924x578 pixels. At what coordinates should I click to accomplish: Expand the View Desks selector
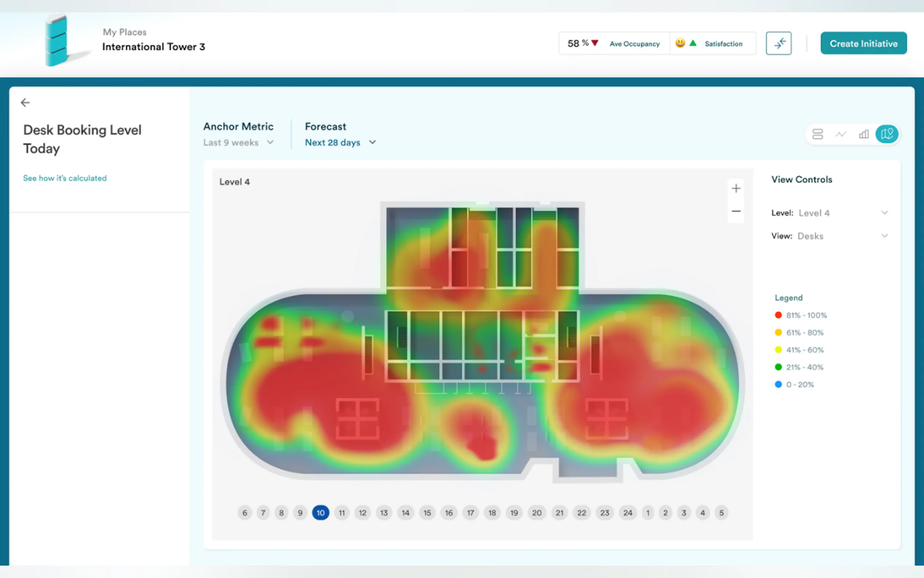pos(829,236)
